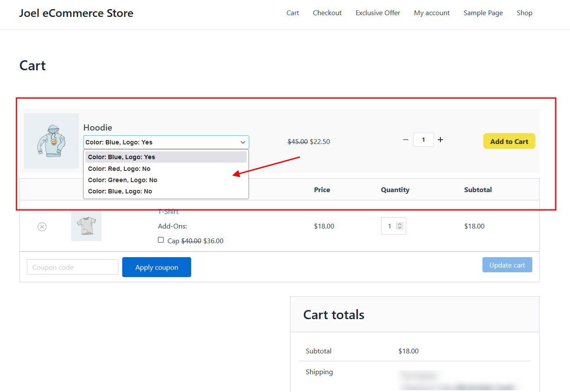Select 'Color: Red, Logo: No' option
Screen dimensions: 570x392
point(119,169)
